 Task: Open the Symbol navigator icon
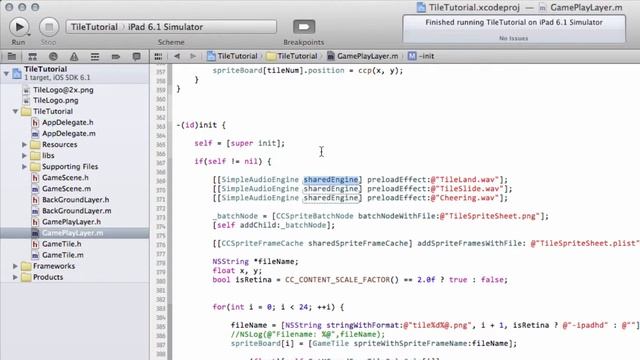pyautogui.click(x=33, y=56)
